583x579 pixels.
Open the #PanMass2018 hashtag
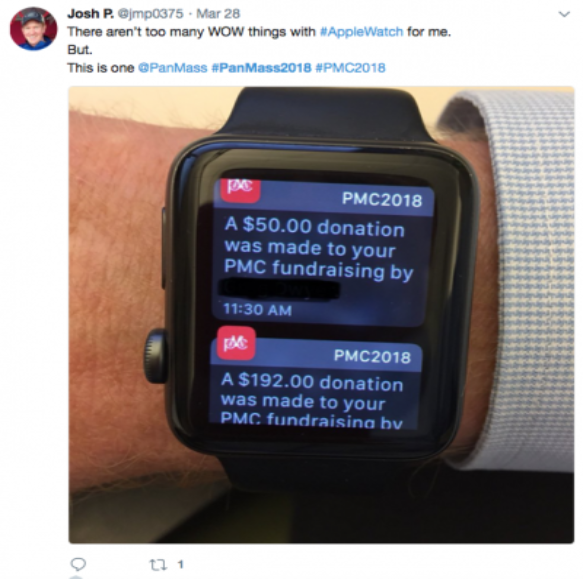[x=261, y=68]
